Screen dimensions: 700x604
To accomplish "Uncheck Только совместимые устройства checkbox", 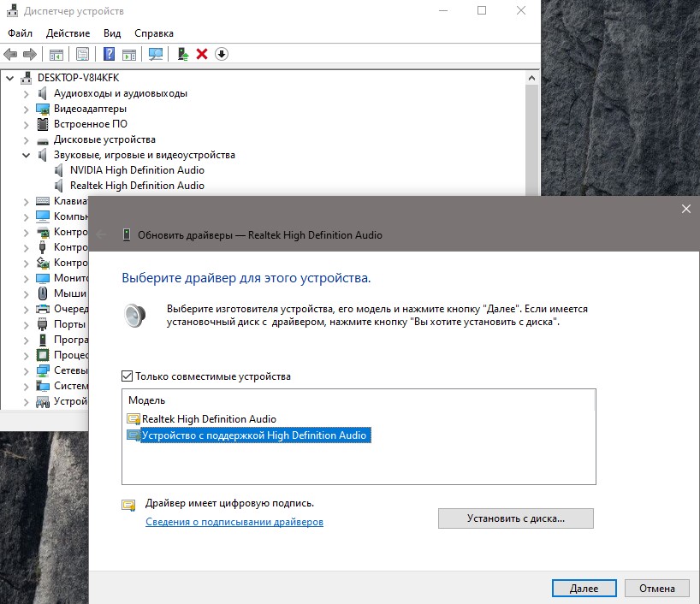I will click(x=128, y=376).
